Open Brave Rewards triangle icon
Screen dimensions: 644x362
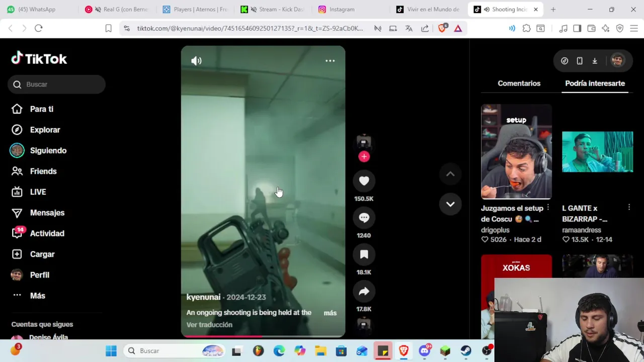458,29
